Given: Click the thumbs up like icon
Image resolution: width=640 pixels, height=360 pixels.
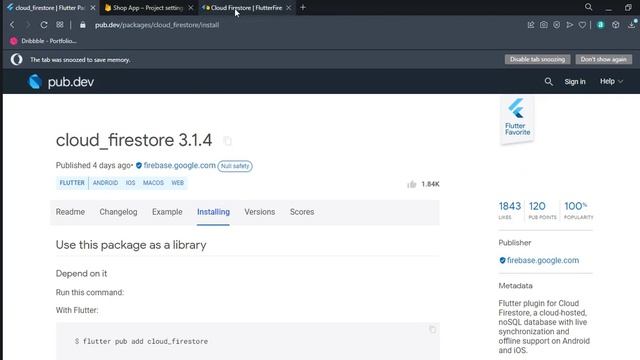Looking at the screenshot, I should tap(411, 184).
